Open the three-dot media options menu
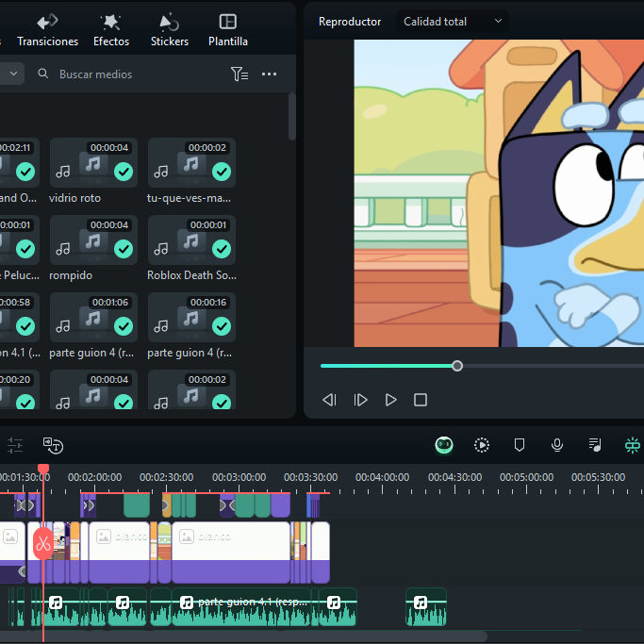This screenshot has width=644, height=644. coord(269,74)
